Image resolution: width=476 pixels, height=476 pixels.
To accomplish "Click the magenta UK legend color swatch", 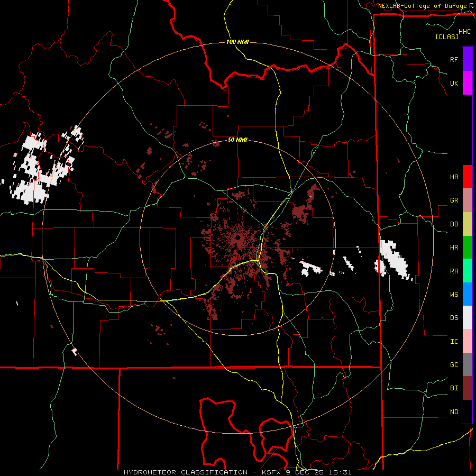I will (x=467, y=83).
